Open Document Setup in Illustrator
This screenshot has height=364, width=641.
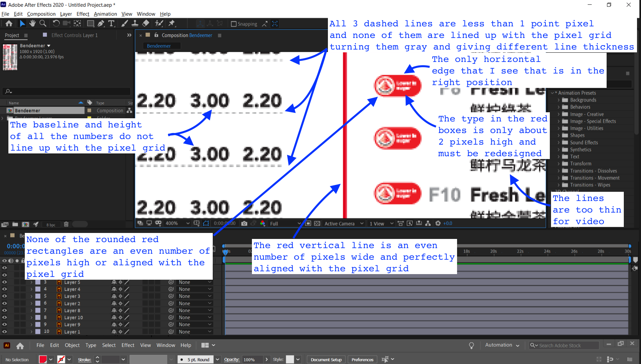pyautogui.click(x=326, y=359)
